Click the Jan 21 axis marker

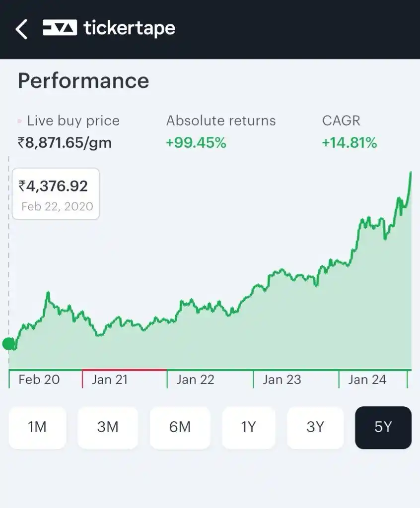(110, 380)
